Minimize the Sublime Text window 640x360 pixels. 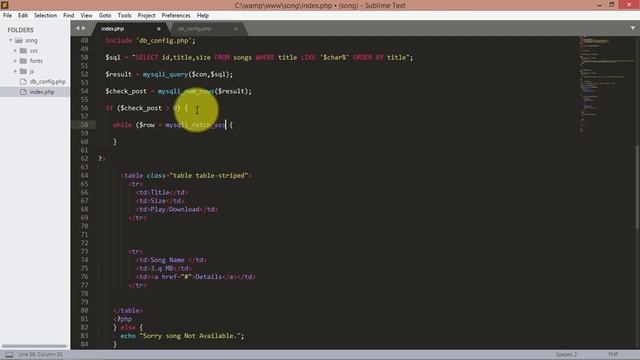(x=600, y=5)
